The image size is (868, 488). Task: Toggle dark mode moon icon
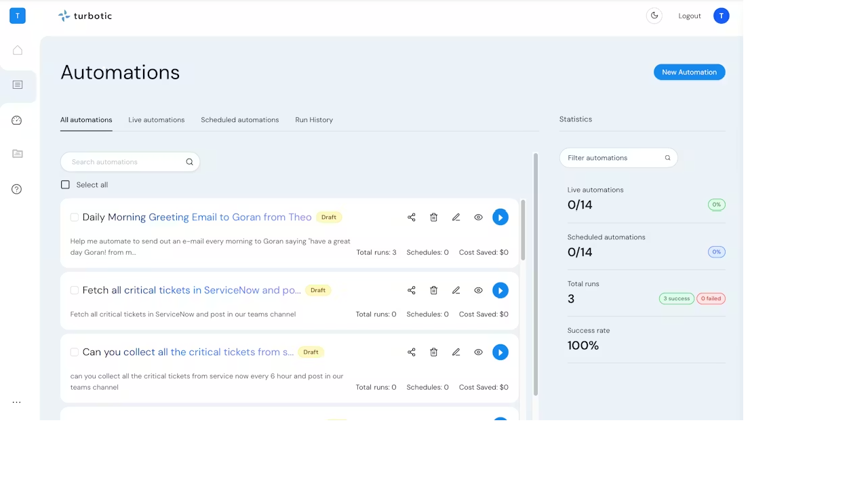(x=654, y=16)
